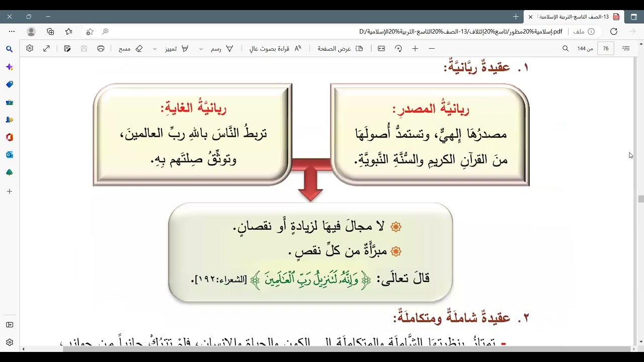644x362 pixels.
Task: Open PDF viewer settings gear
Action: point(30,48)
